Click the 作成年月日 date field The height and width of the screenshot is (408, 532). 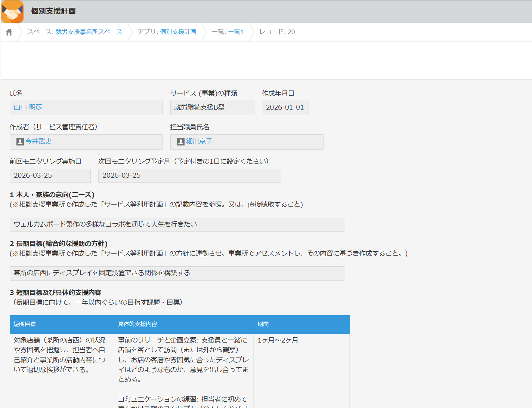click(285, 108)
